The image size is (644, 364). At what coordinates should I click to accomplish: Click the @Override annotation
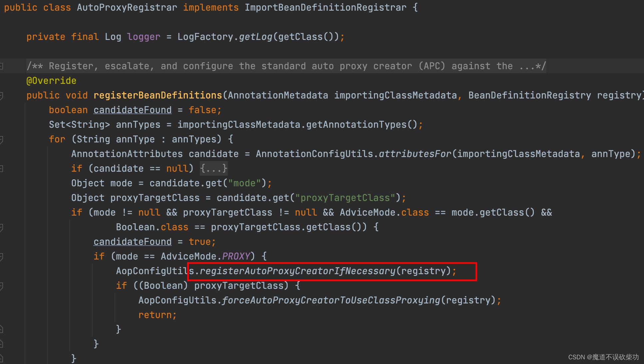(51, 81)
